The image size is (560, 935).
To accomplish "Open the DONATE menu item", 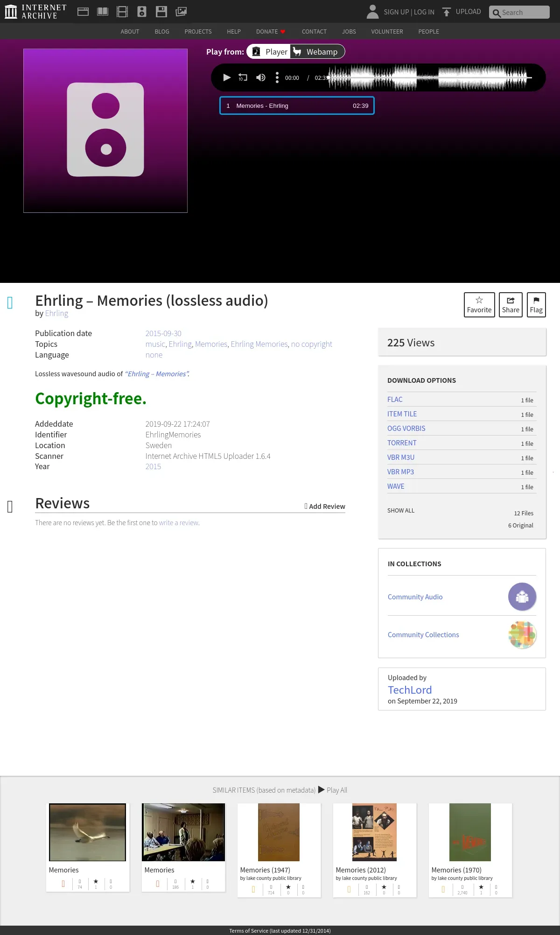I will point(271,32).
